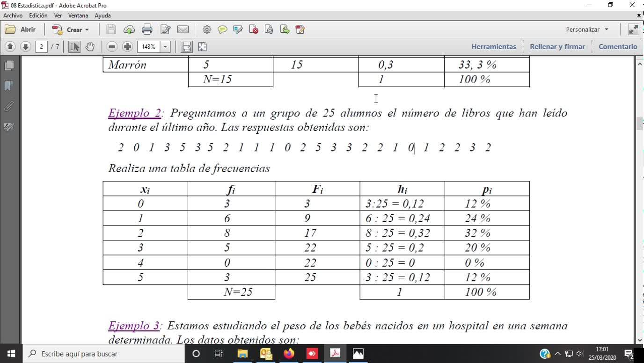The width and height of the screenshot is (644, 363).
Task: Select the sticky note comment icon
Action: [222, 29]
